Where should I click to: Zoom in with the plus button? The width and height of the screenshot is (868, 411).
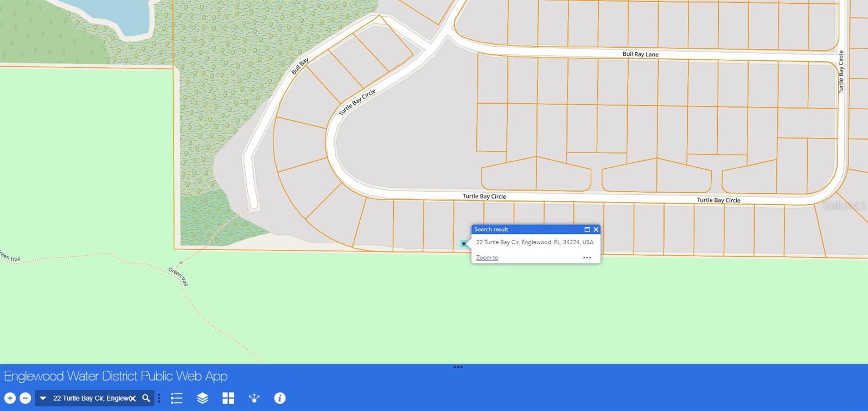[x=10, y=398]
